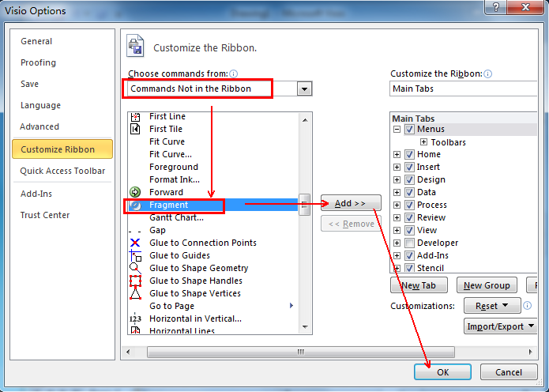Click the info icon next to Reset
549x392 pixels.
point(528,306)
